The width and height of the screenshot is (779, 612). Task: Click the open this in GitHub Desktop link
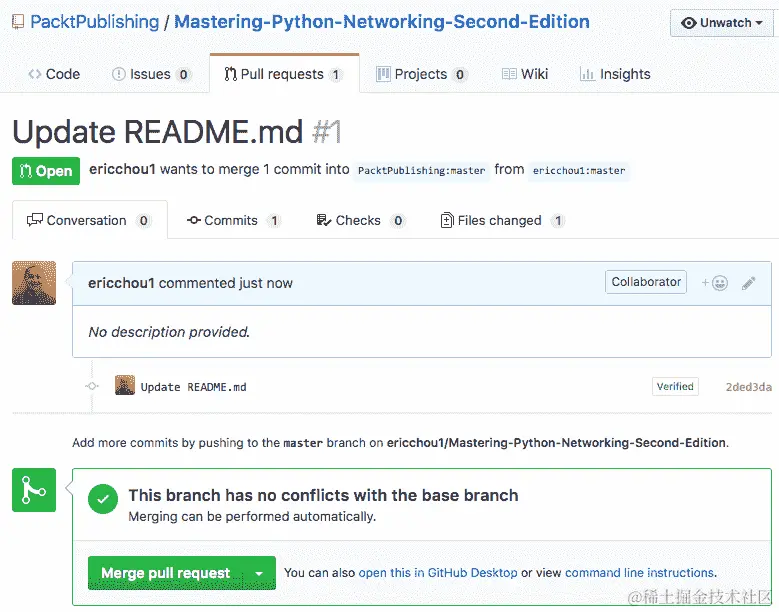[x=438, y=573]
